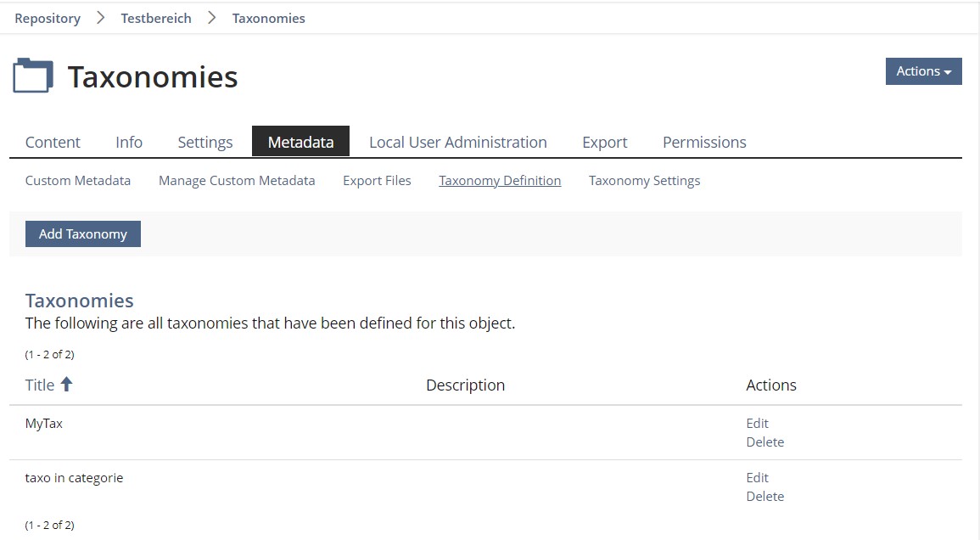Open the Actions dropdown menu

click(923, 71)
